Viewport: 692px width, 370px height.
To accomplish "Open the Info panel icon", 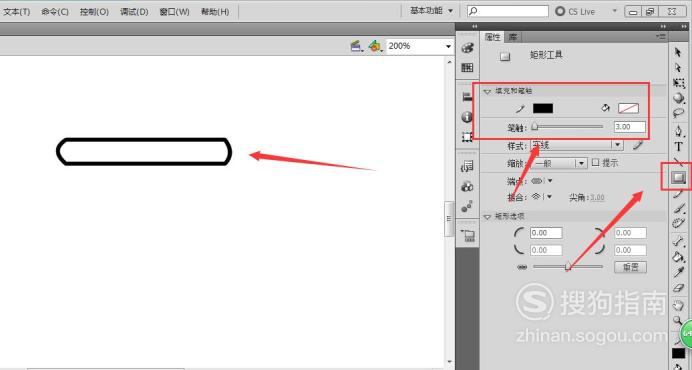I will point(467,117).
